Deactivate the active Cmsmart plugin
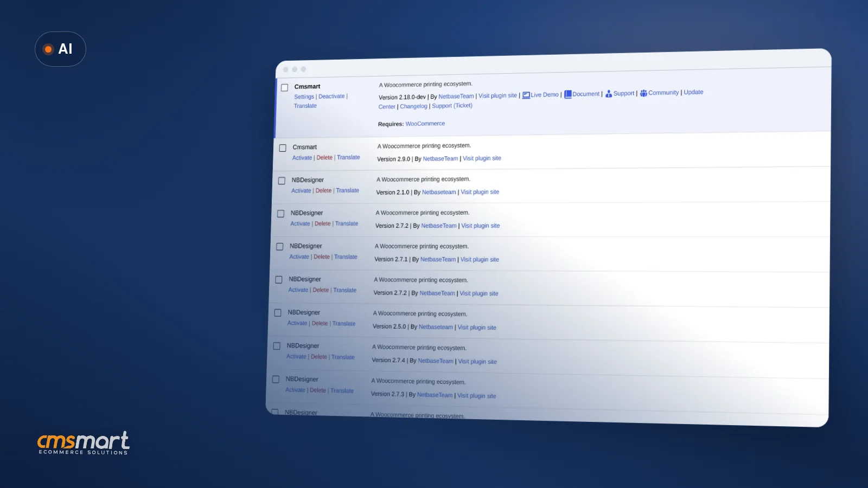 (331, 97)
